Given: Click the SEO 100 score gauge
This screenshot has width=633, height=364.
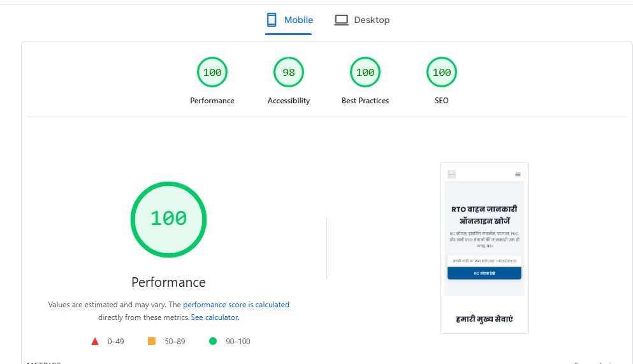Looking at the screenshot, I should coord(442,73).
